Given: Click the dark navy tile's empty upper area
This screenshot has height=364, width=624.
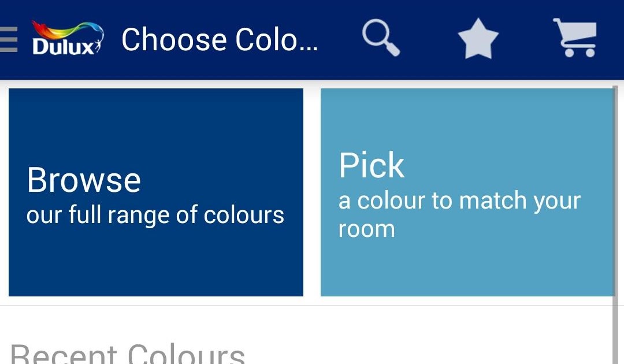Looking at the screenshot, I should coord(156,121).
